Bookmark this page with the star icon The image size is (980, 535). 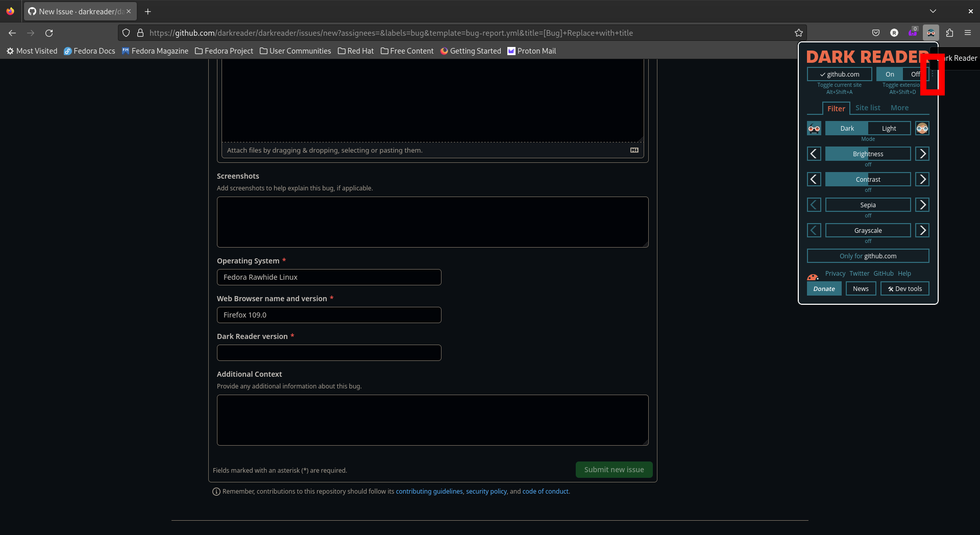[798, 33]
